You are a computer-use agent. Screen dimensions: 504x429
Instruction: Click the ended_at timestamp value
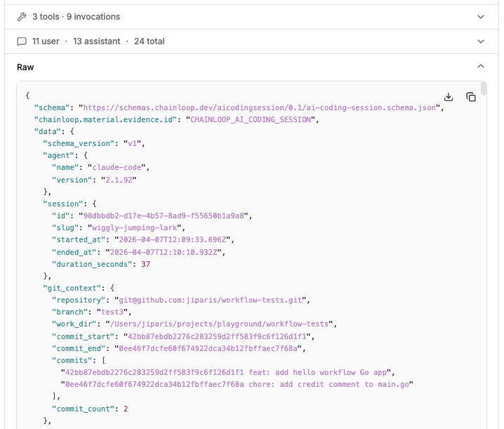(164, 252)
